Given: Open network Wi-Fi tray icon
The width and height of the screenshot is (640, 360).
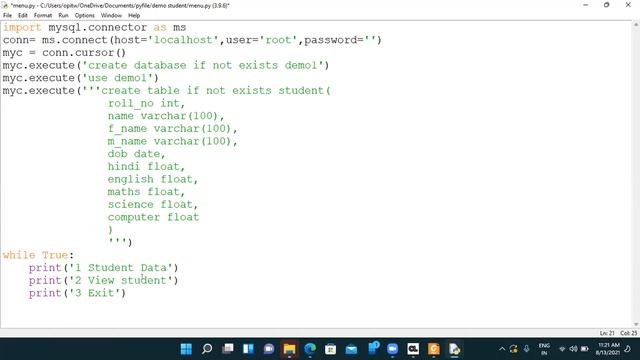Looking at the screenshot, I should click(562, 349).
